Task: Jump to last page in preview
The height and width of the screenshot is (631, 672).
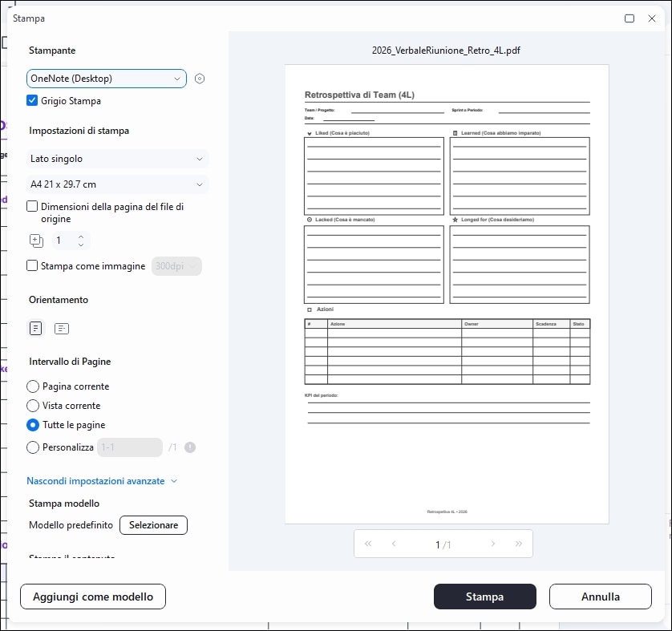Action: click(x=518, y=544)
